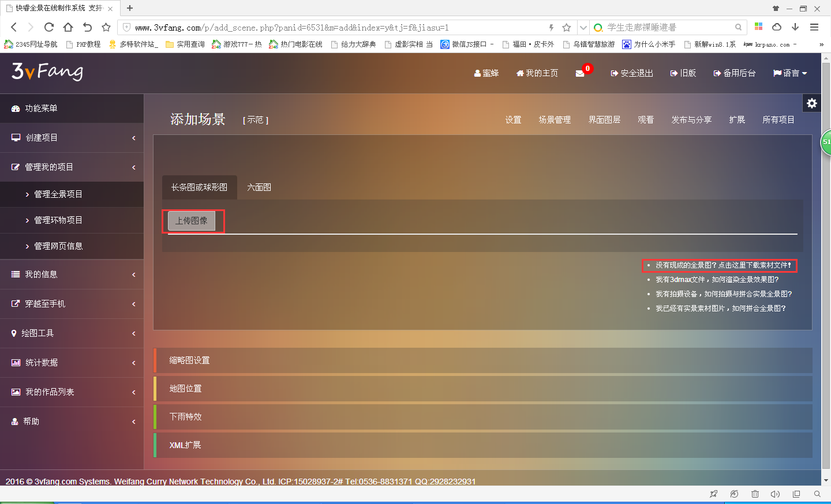
Task: Click the 没有现成的全景图 download materials link
Action: click(x=723, y=265)
